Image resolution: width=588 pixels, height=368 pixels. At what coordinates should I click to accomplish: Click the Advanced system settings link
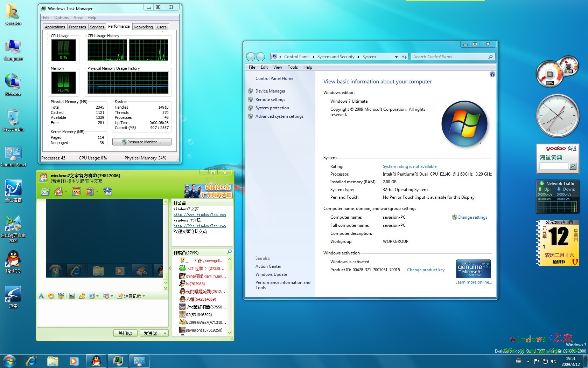279,116
